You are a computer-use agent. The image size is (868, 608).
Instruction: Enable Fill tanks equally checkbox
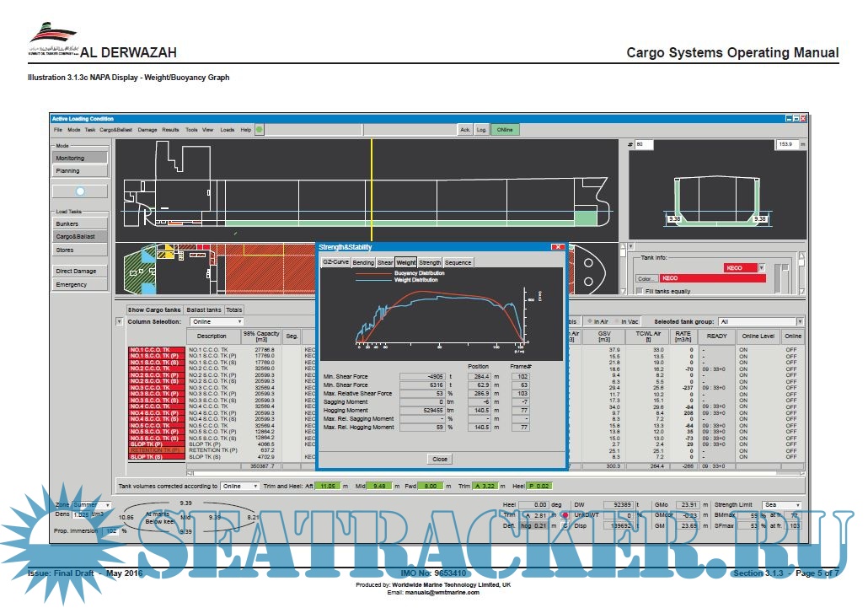[x=639, y=291]
